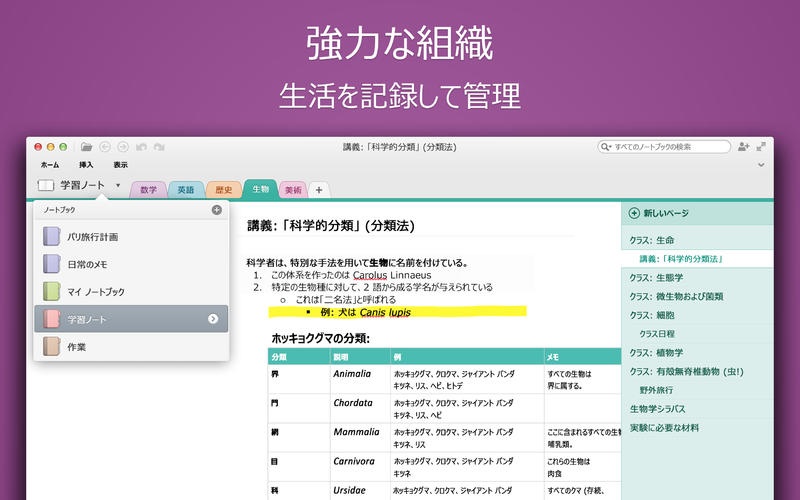Viewport: 800px width, 500px height.
Task: Open the page 実験に必要な材料
Action: (x=697, y=428)
